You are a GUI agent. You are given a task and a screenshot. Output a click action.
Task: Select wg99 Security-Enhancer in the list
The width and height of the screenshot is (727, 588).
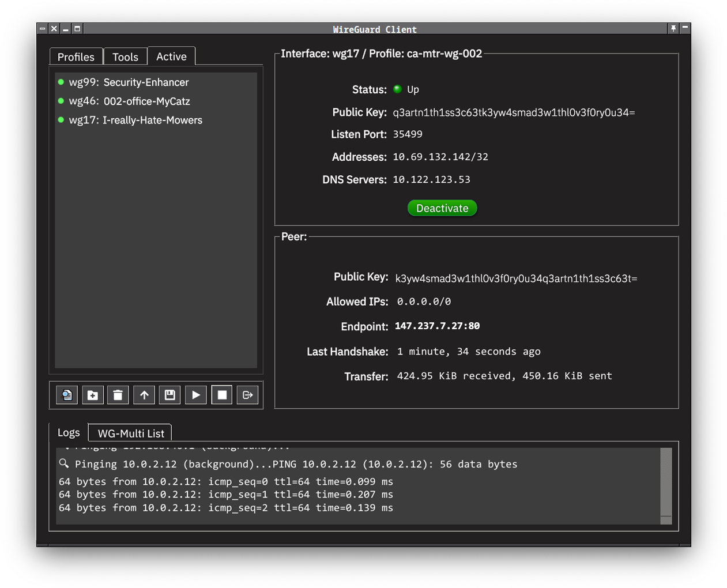[129, 82]
